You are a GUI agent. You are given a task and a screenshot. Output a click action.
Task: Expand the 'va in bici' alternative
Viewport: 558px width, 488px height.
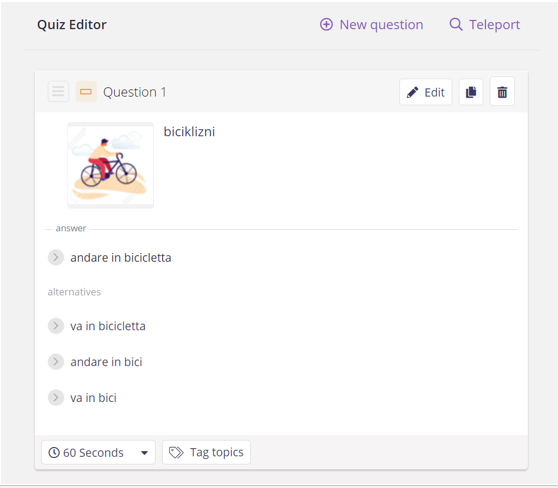pos(56,398)
